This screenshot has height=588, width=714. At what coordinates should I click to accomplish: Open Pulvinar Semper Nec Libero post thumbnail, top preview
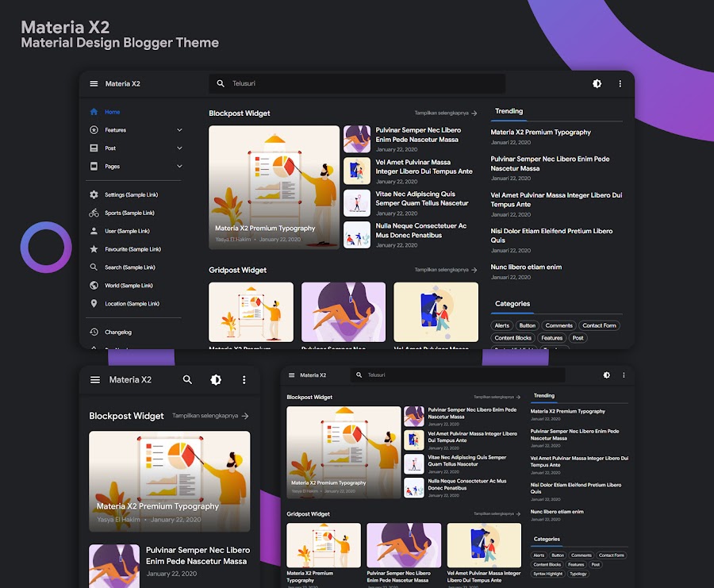(x=357, y=139)
